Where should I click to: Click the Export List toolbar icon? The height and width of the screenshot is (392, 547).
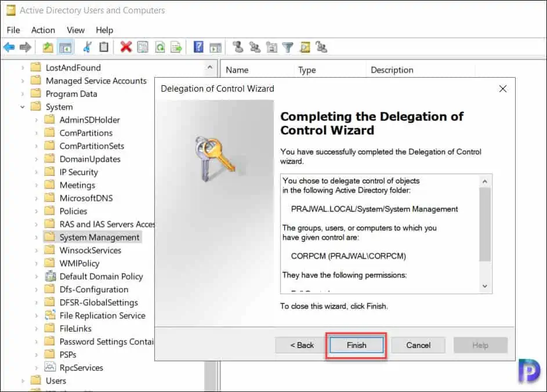pyautogui.click(x=176, y=47)
